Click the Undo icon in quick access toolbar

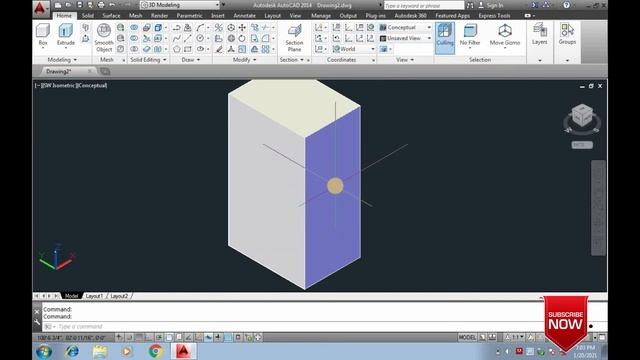112,5
